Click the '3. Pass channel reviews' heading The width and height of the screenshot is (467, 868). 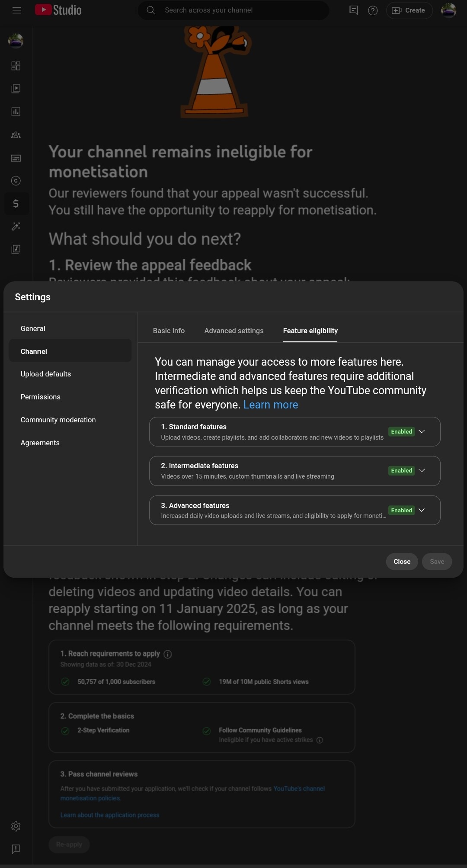pyautogui.click(x=99, y=774)
